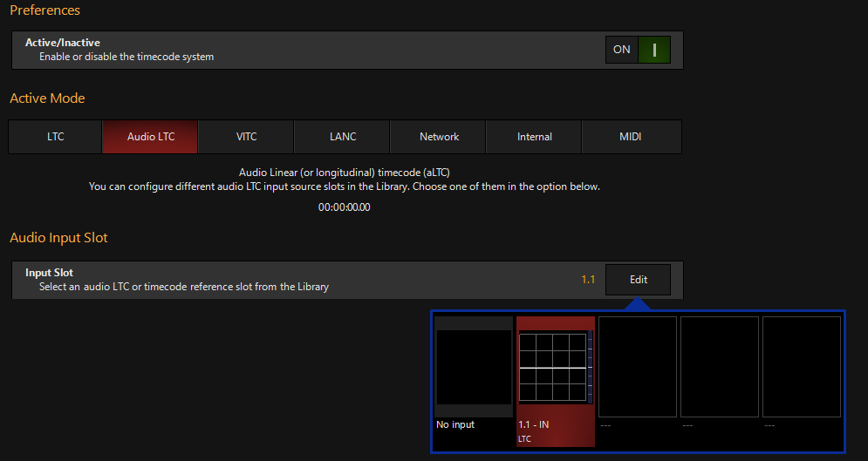Click the orange 1.1 slot number

[588, 280]
